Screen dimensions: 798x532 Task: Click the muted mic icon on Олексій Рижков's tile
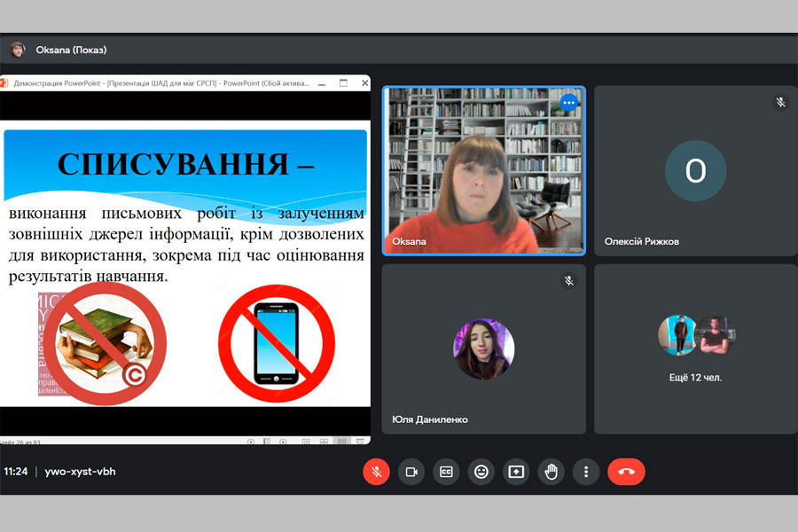(780, 102)
